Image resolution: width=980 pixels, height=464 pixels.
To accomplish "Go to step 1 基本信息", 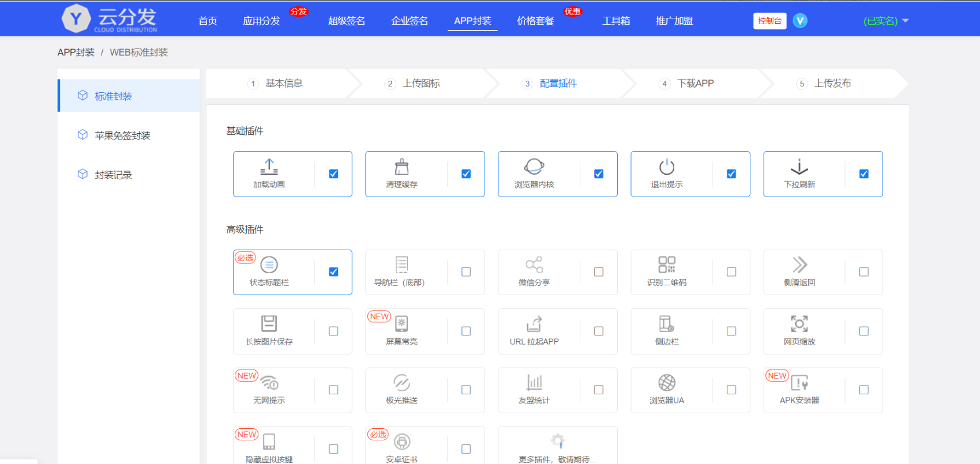I will click(x=275, y=84).
